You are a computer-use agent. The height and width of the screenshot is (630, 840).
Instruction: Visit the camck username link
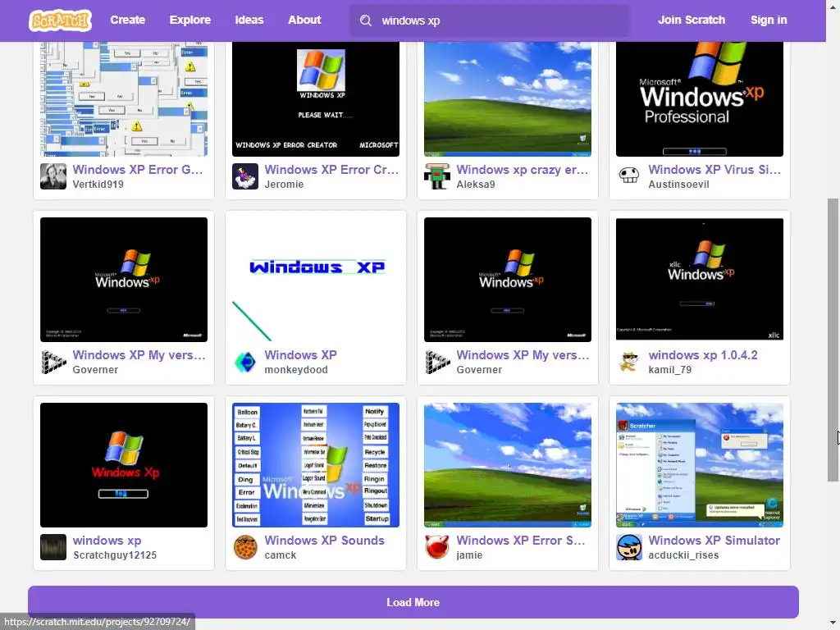click(x=281, y=555)
